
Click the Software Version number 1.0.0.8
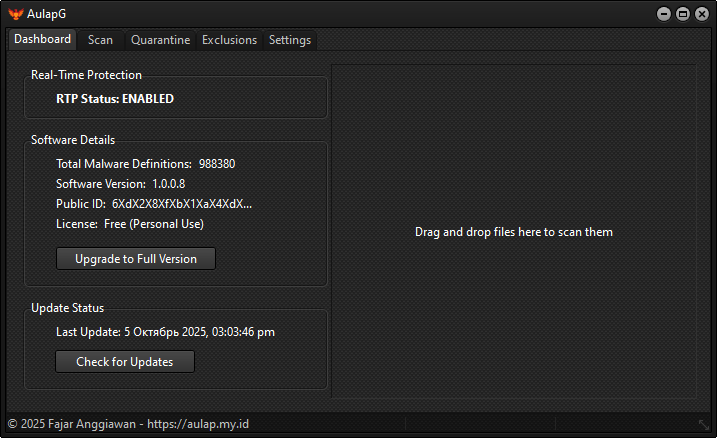[x=168, y=184]
